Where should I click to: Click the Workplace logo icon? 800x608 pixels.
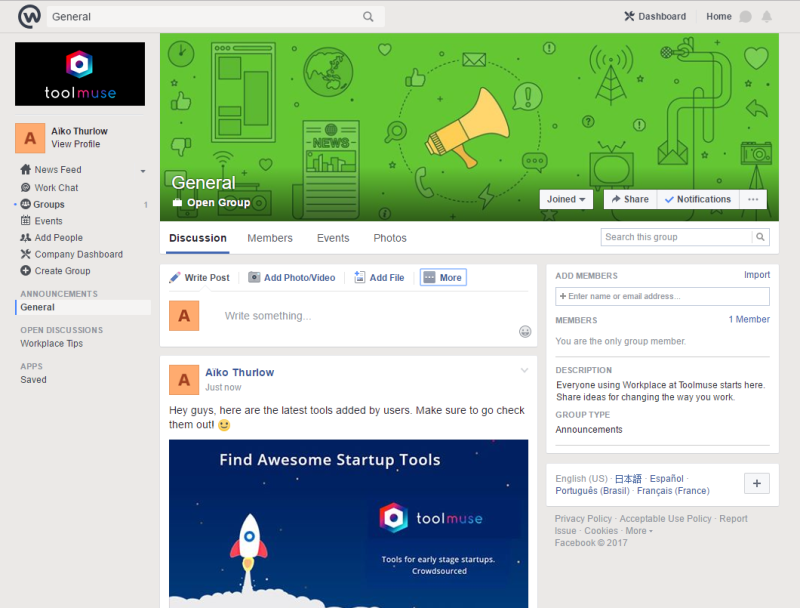(x=30, y=16)
